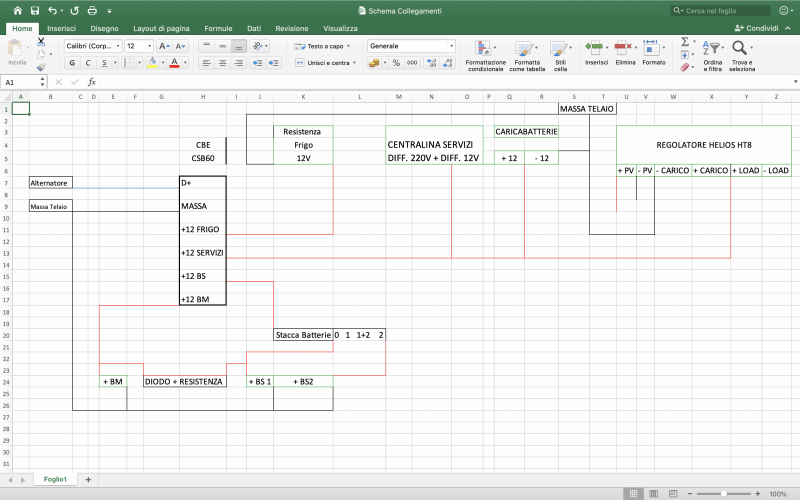800x500 pixels.
Task: Click the AutoSum sigma icon
Action: pyautogui.click(x=685, y=42)
